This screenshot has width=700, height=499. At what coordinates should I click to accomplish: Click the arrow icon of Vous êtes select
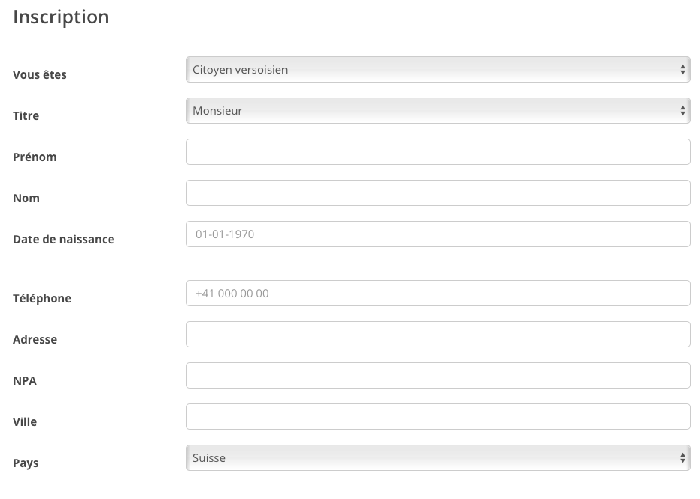point(683,70)
